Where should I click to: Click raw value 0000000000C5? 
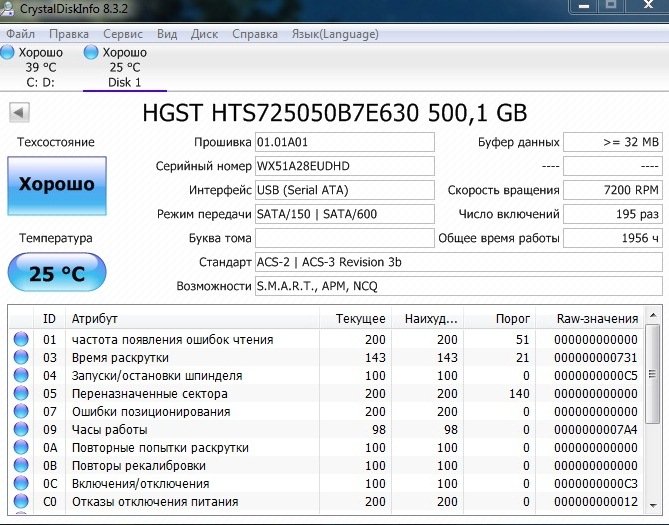click(596, 375)
